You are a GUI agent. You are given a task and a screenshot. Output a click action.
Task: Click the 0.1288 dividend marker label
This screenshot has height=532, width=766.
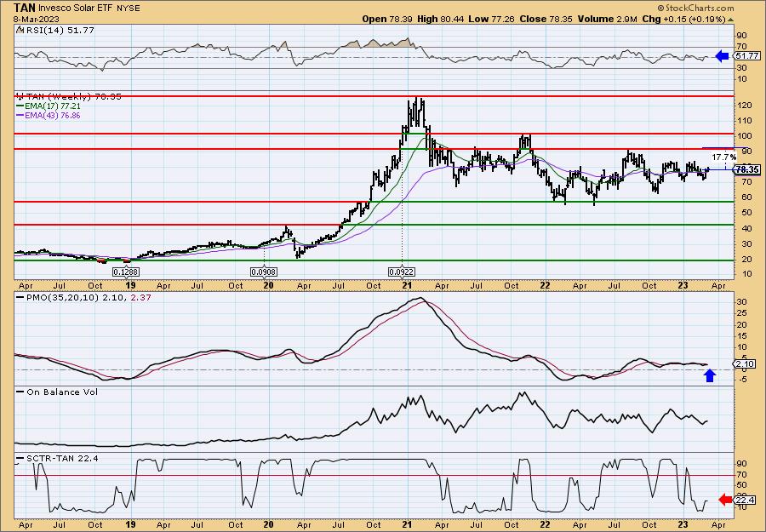coord(126,272)
